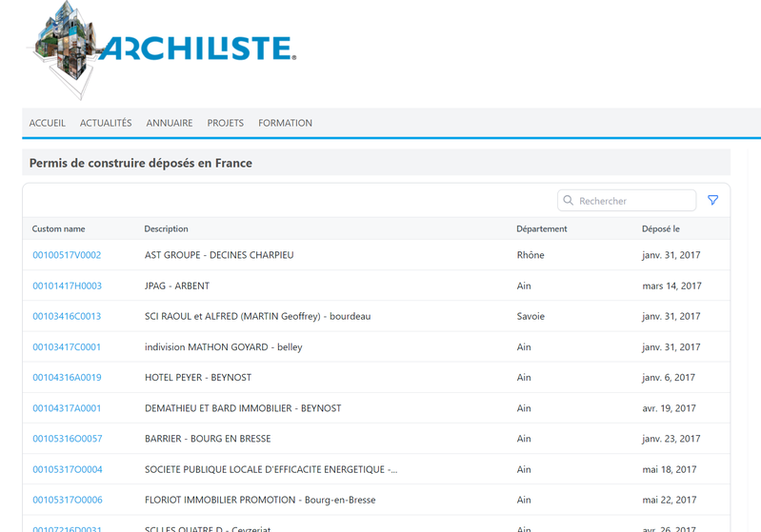Image resolution: width=761 pixels, height=532 pixels.
Task: Click the janv. 6, 2017 date cell
Action: click(669, 377)
